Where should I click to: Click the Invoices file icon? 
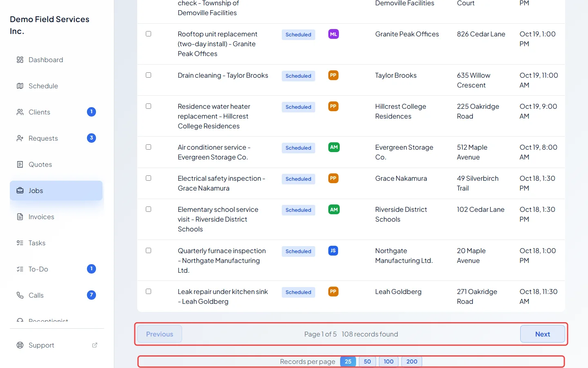pyautogui.click(x=20, y=217)
